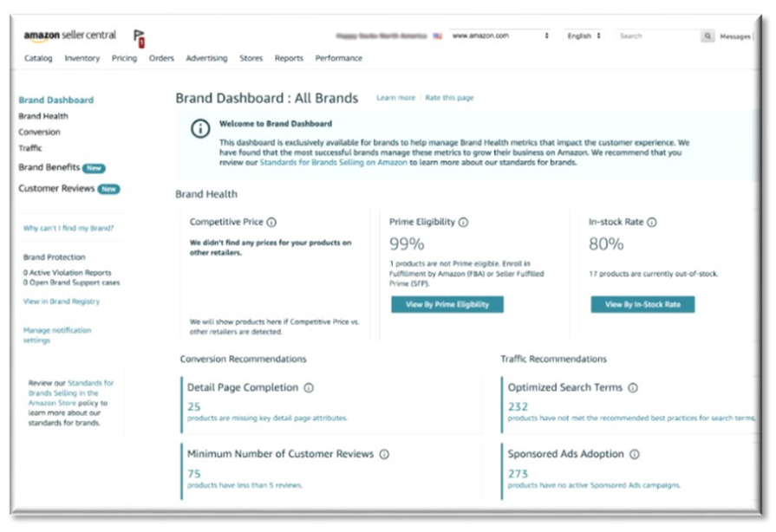Click 0 Active Violation Reports text
Screen dimensions: 776x532
pos(68,273)
